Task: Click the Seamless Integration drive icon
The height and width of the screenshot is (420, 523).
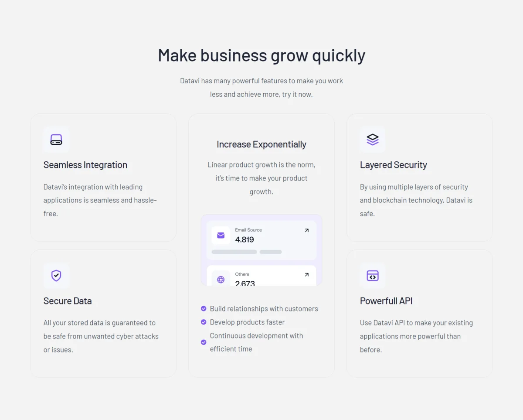Action: 56,140
